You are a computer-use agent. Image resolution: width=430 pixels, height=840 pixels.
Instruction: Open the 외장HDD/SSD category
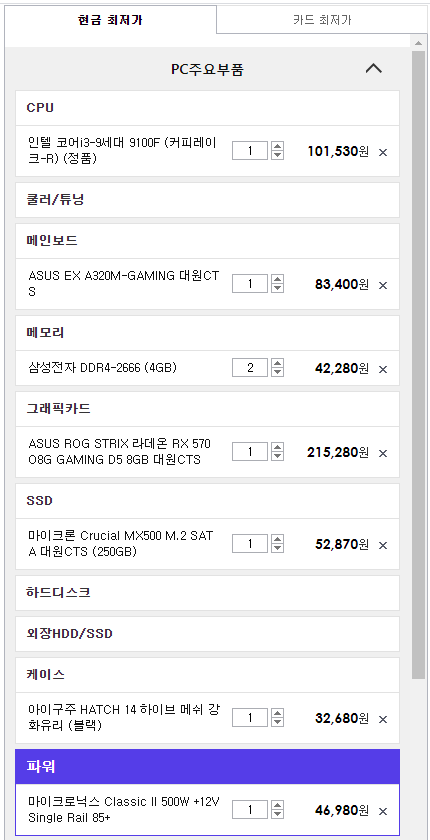[207, 634]
